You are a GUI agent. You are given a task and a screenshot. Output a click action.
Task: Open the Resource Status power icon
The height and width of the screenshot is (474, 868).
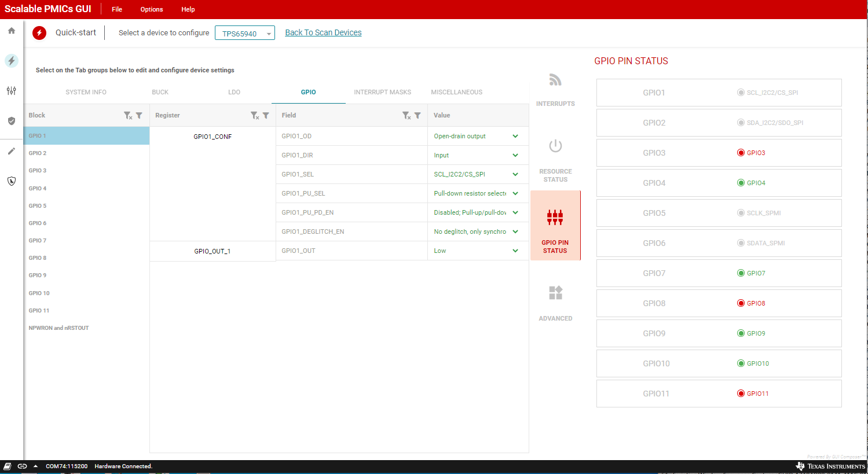pyautogui.click(x=555, y=146)
